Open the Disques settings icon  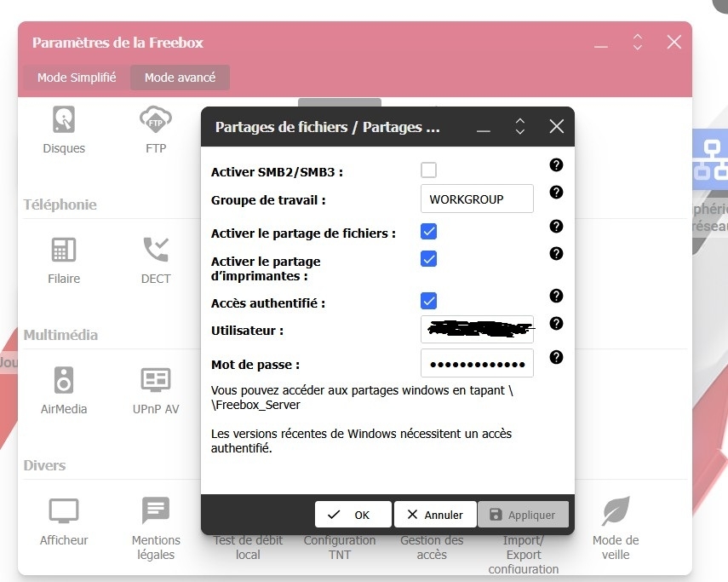(x=64, y=119)
